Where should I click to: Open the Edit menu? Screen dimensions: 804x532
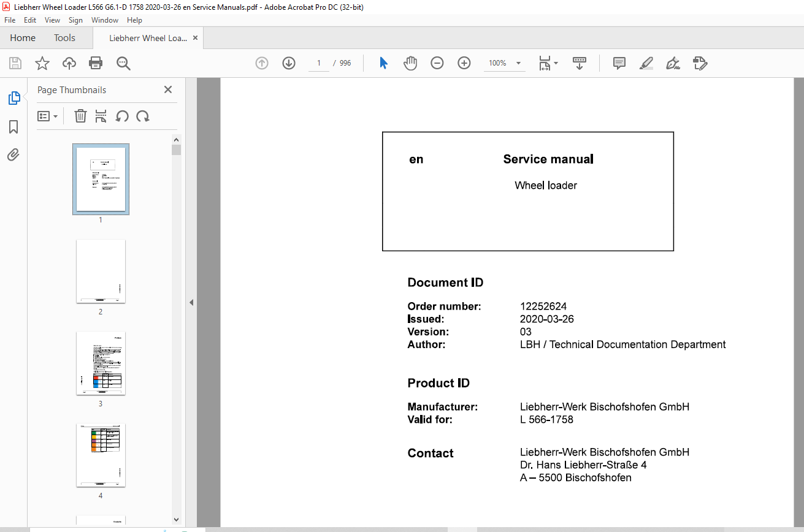[30, 20]
